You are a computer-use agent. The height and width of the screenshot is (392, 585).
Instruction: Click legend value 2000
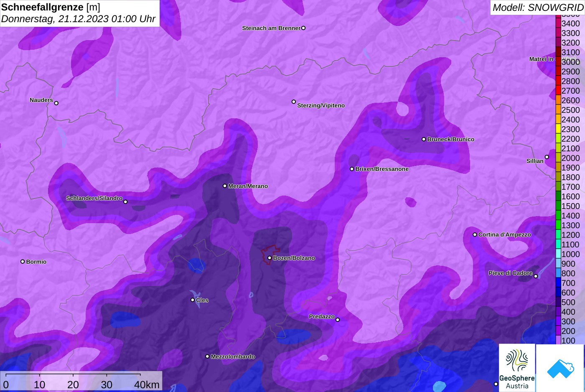click(570, 158)
